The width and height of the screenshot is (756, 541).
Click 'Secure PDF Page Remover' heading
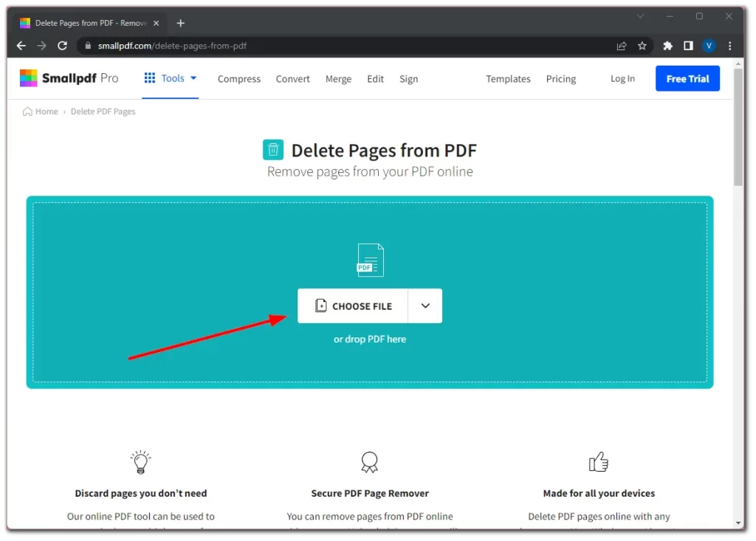370,493
